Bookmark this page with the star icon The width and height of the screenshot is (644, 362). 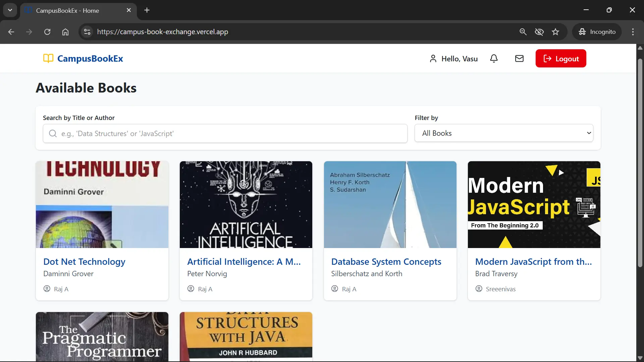point(555,32)
